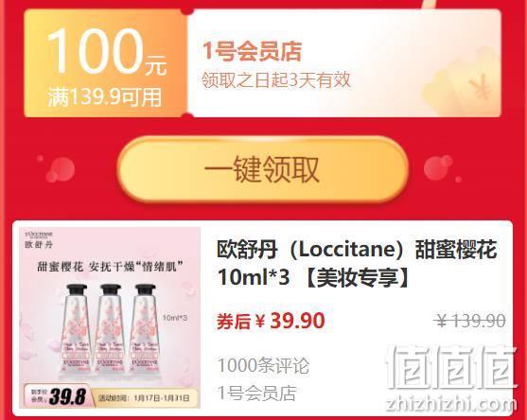Click the 券后 ¥39.90 price

point(271,321)
